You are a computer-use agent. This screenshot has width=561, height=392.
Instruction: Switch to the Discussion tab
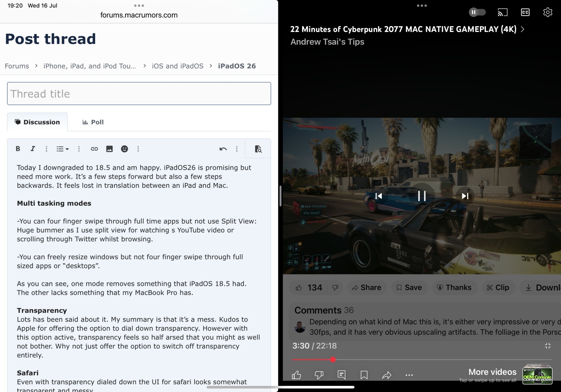37,122
